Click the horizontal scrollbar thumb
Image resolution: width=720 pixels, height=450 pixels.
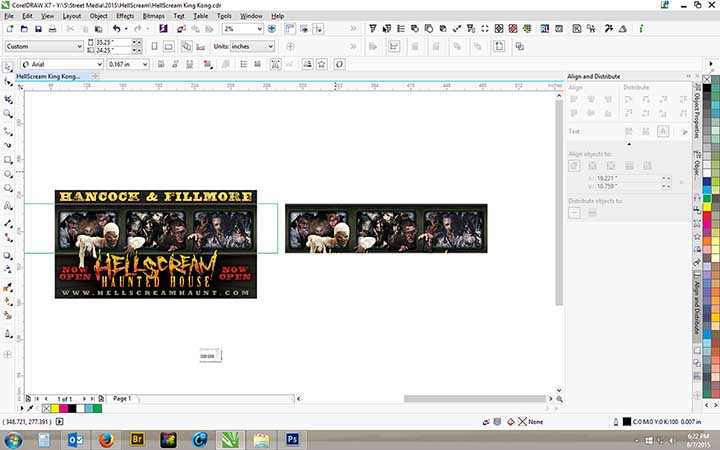click(x=475, y=399)
